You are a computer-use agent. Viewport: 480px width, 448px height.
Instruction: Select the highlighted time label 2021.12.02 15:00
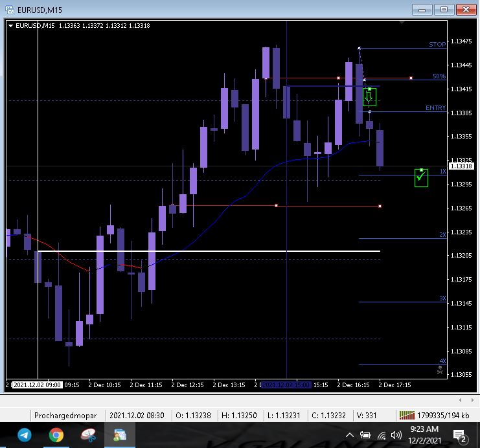pyautogui.click(x=286, y=385)
